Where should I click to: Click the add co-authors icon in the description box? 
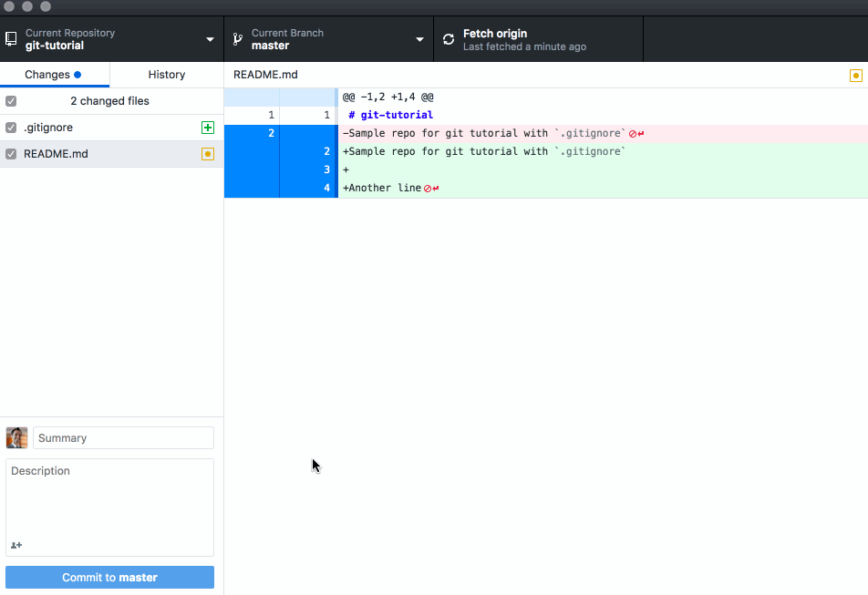pyautogui.click(x=15, y=545)
